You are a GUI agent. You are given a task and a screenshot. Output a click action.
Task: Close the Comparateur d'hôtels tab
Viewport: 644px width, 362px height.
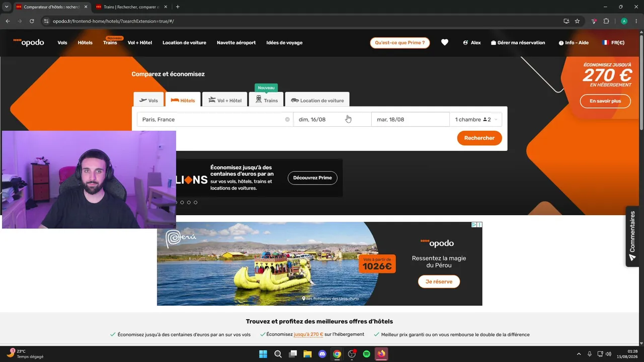[x=86, y=7]
